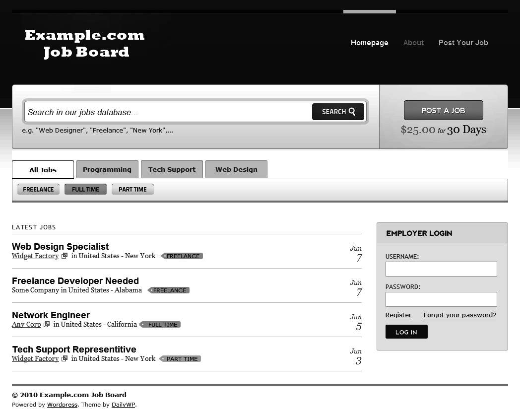
Task: Click the © 2010 Example.com Job Board text
Action: (69, 395)
